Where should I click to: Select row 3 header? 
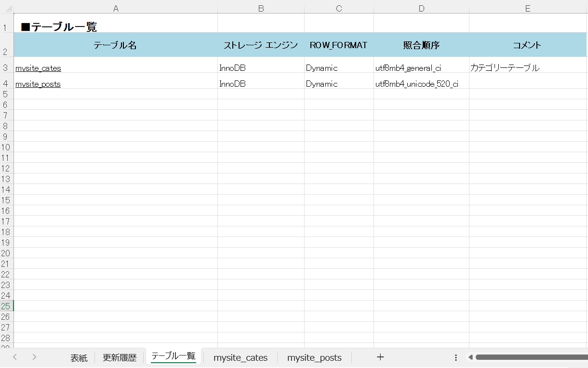[5, 68]
